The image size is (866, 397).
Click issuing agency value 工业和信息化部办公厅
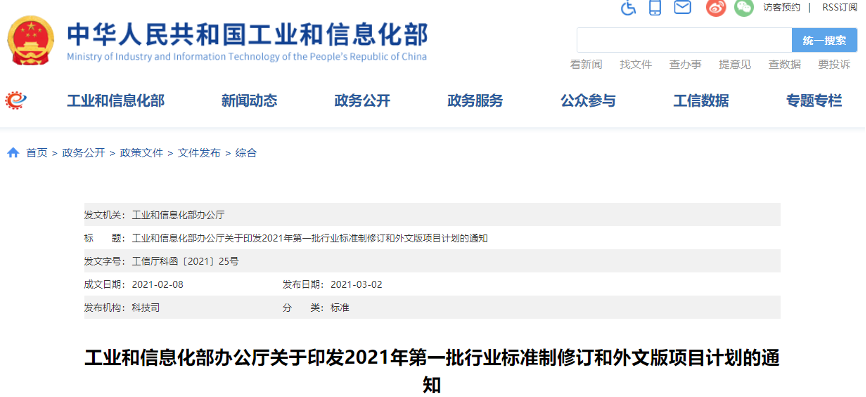point(178,215)
